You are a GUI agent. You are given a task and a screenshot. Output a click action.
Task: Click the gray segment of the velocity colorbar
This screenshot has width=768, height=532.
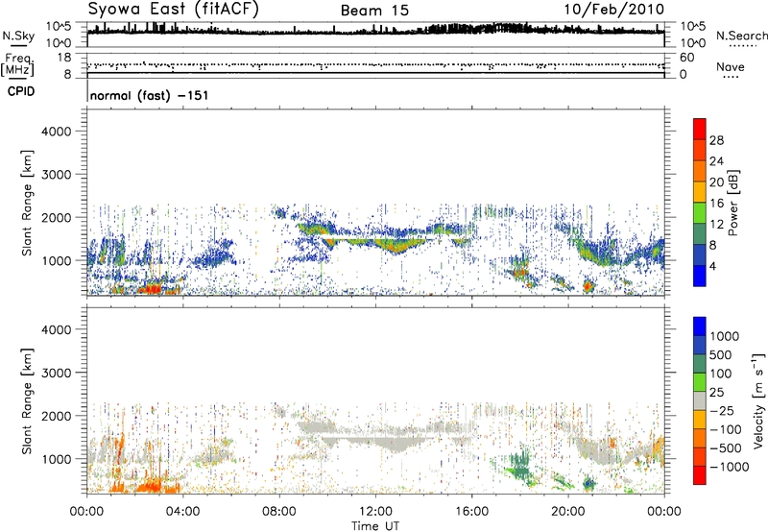(x=700, y=400)
